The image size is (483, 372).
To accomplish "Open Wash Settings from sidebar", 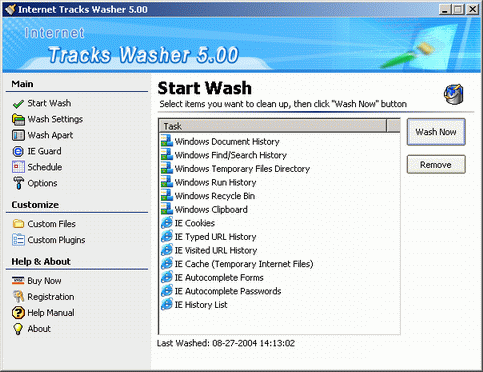I will pos(55,119).
